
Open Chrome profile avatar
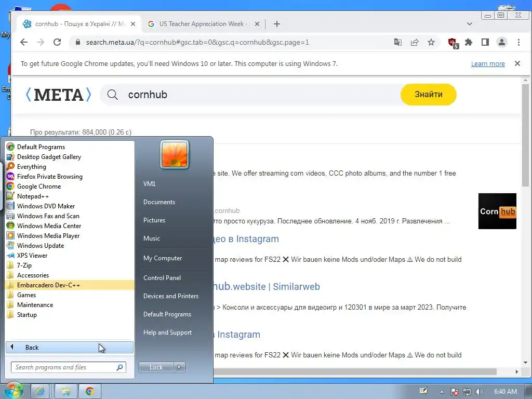(502, 42)
